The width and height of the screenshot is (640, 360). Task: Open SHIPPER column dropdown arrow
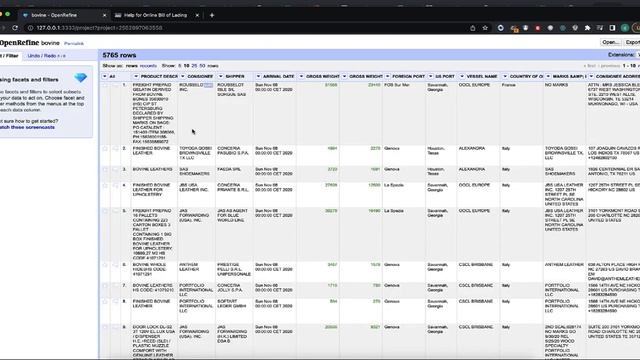point(220,76)
